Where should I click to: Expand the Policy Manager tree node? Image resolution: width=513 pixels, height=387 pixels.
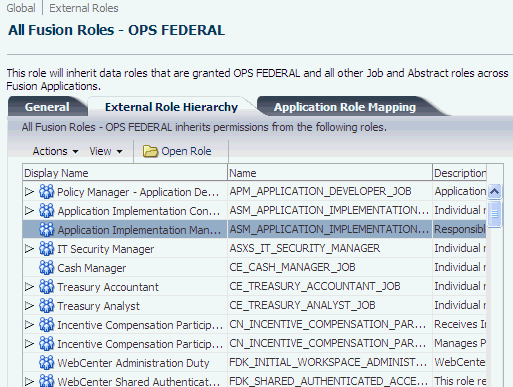(x=29, y=191)
